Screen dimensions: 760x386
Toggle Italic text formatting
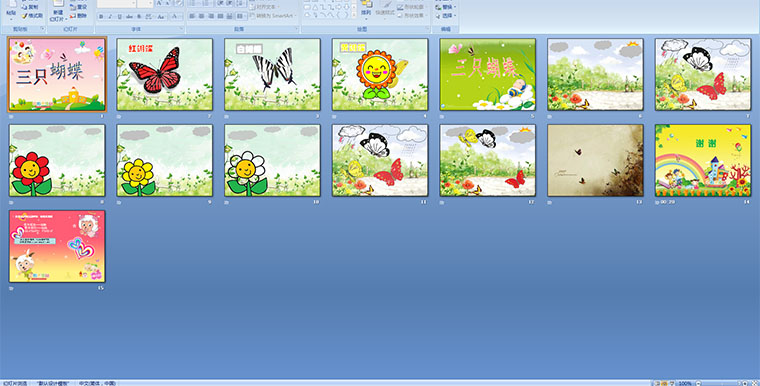[x=110, y=16]
